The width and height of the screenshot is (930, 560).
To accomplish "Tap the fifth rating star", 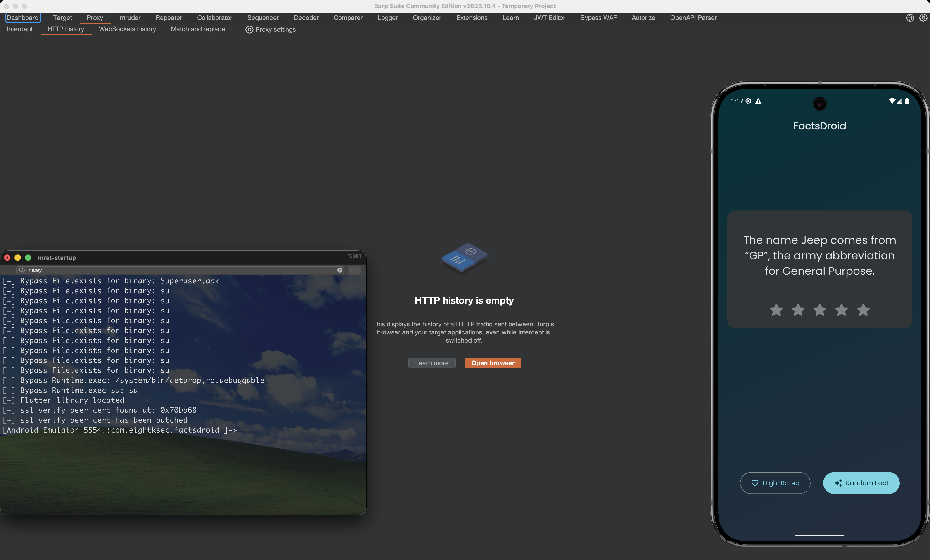I will click(863, 310).
